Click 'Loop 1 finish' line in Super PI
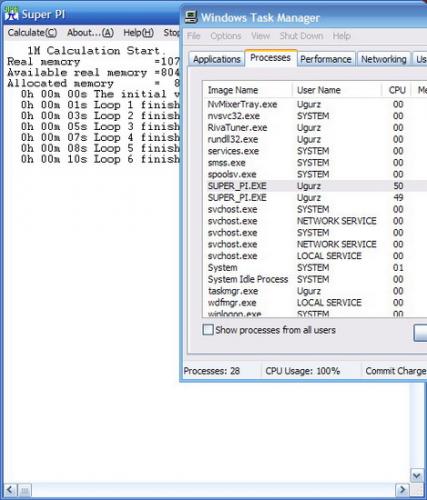Image resolution: width=427 pixels, height=500 pixels. [100, 105]
